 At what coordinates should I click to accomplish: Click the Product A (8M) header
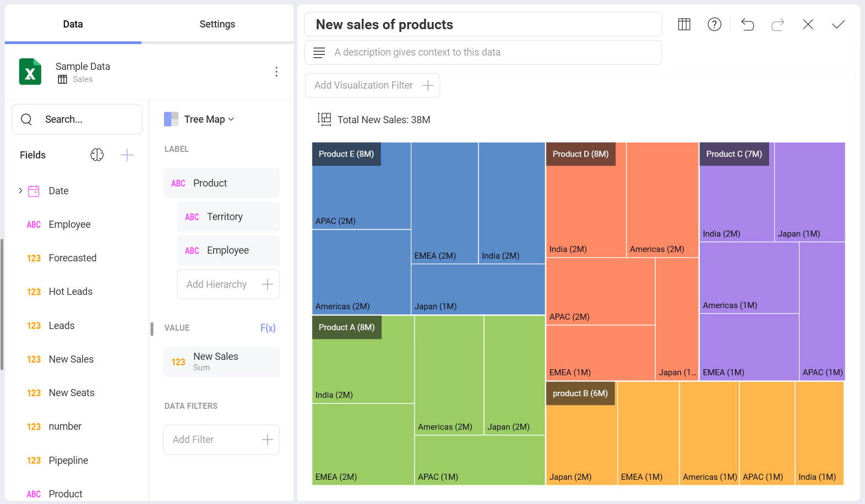tap(347, 327)
